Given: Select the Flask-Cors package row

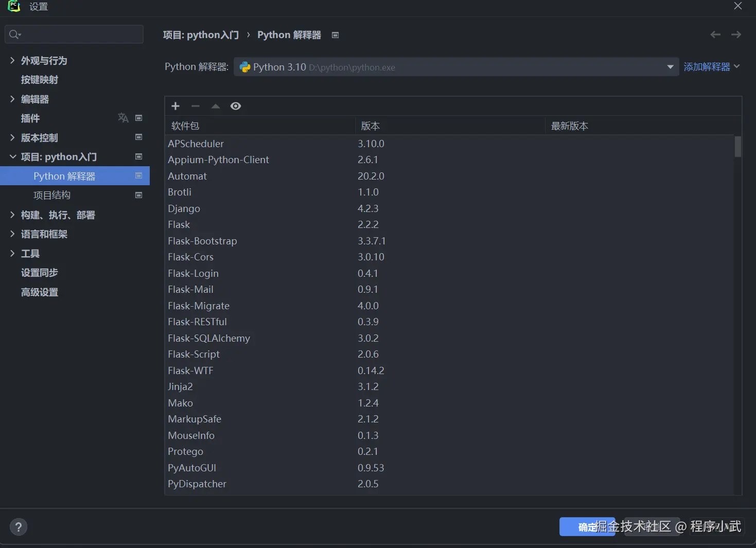Looking at the screenshot, I should tap(449, 257).
